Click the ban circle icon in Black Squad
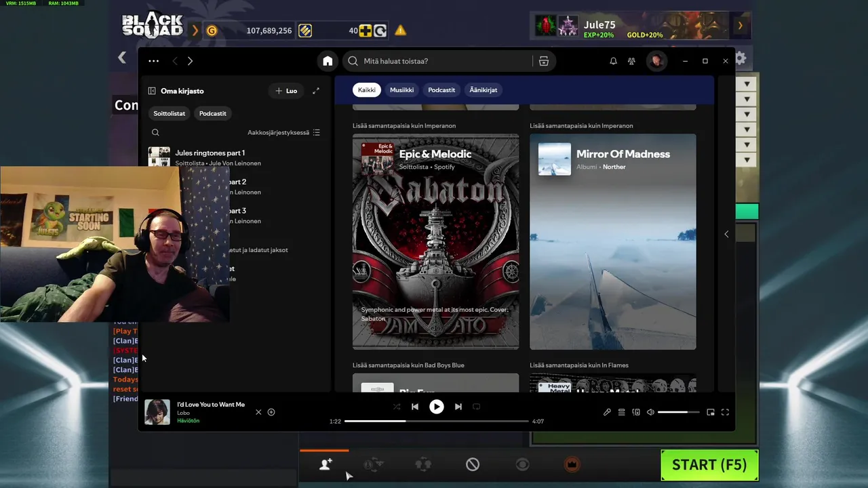The width and height of the screenshot is (868, 488). (x=473, y=464)
